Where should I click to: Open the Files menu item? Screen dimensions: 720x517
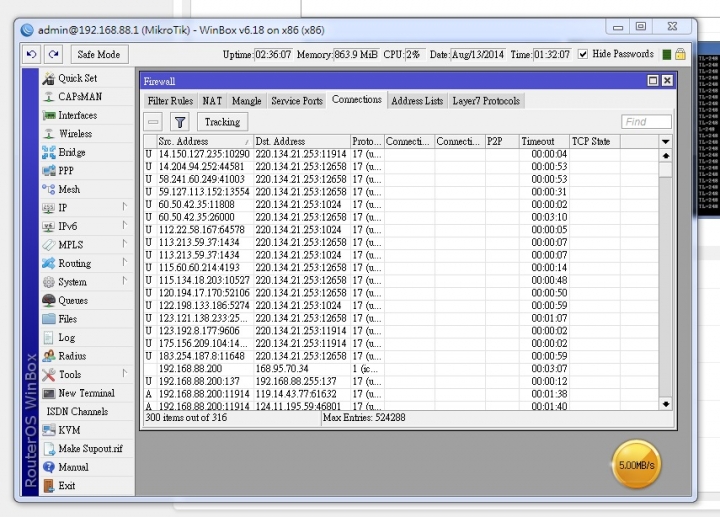(67, 319)
